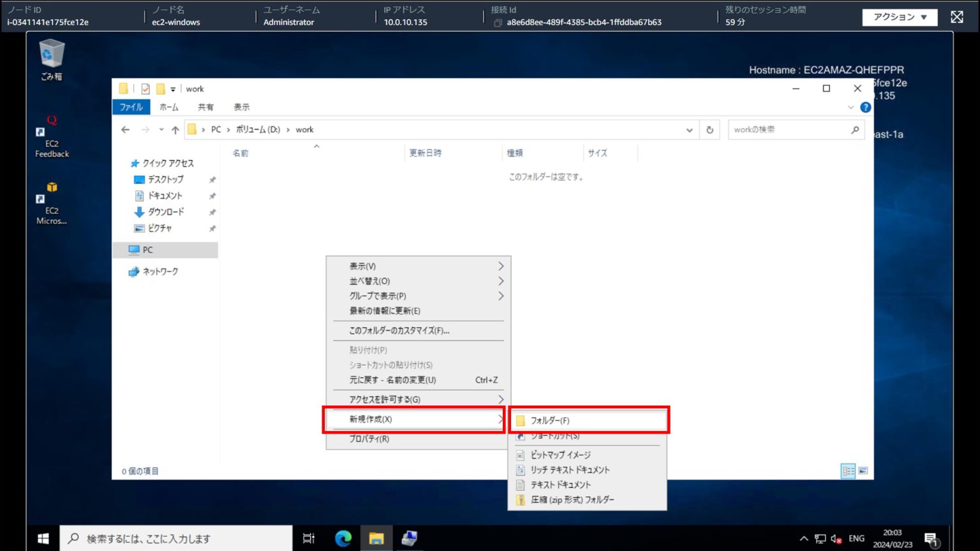
Task: Navigate back with the back arrow
Action: click(x=125, y=129)
